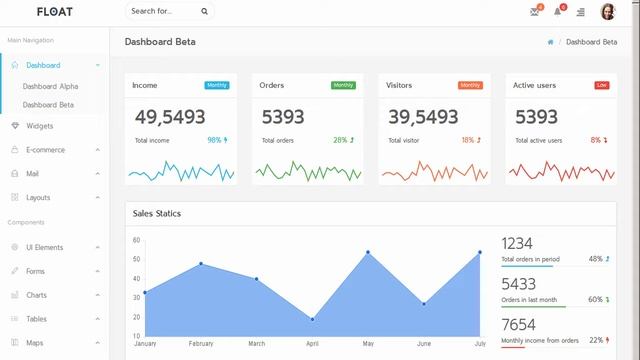Open the Charts sidebar item
Image resolution: width=640 pixels, height=360 pixels.
pos(36,295)
